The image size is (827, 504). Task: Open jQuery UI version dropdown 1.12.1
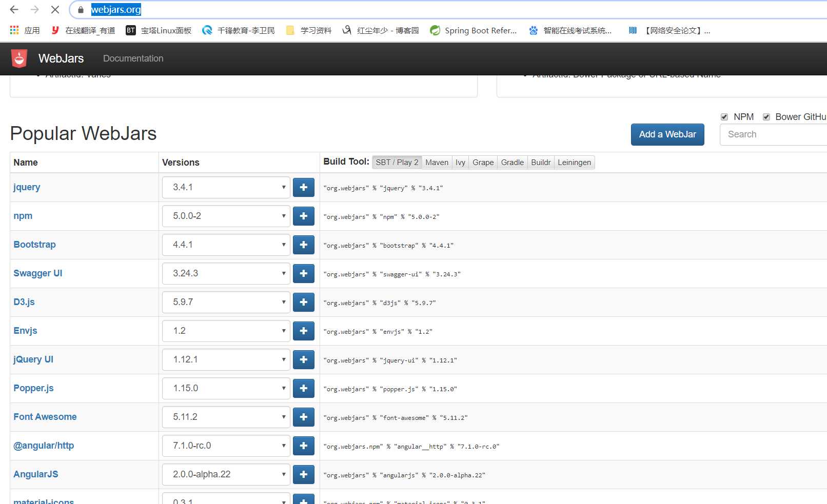[226, 359]
